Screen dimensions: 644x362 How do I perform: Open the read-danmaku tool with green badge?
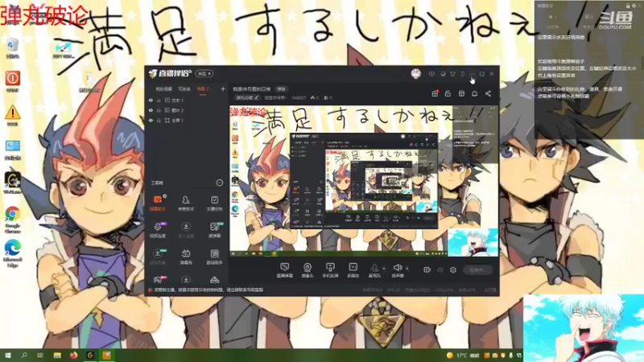(x=214, y=230)
